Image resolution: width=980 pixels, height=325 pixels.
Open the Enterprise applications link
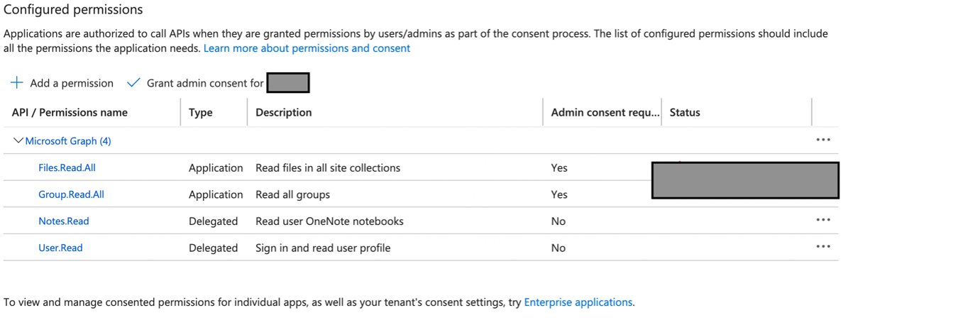pos(578,302)
